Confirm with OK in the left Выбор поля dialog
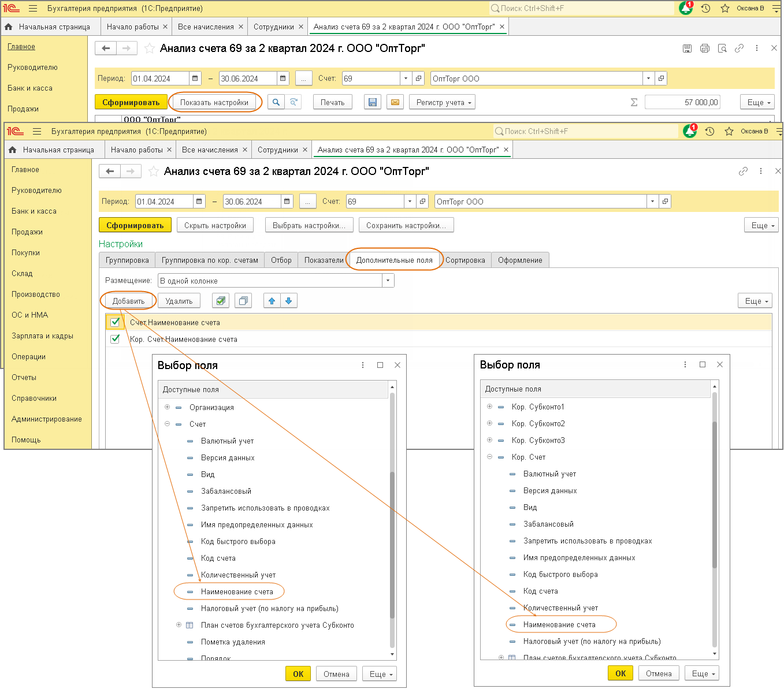 (298, 674)
